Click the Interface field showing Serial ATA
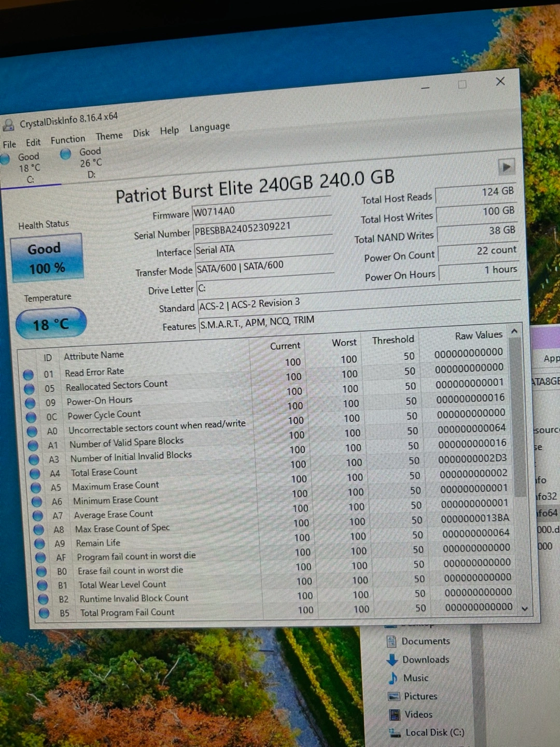Viewport: 560px width, 747px height. pos(263,247)
